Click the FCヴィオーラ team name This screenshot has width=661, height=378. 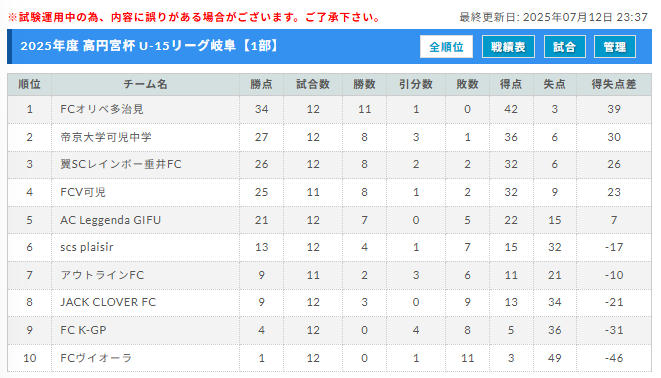click(96, 358)
